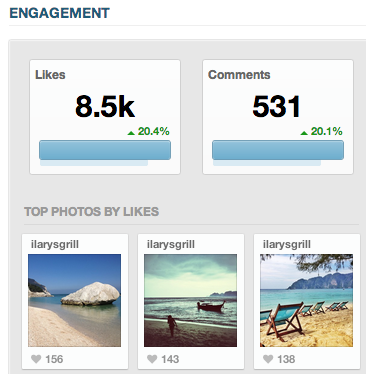The image size is (366, 374).
Task: Select the 8.5k likes figure
Action: pyautogui.click(x=105, y=107)
